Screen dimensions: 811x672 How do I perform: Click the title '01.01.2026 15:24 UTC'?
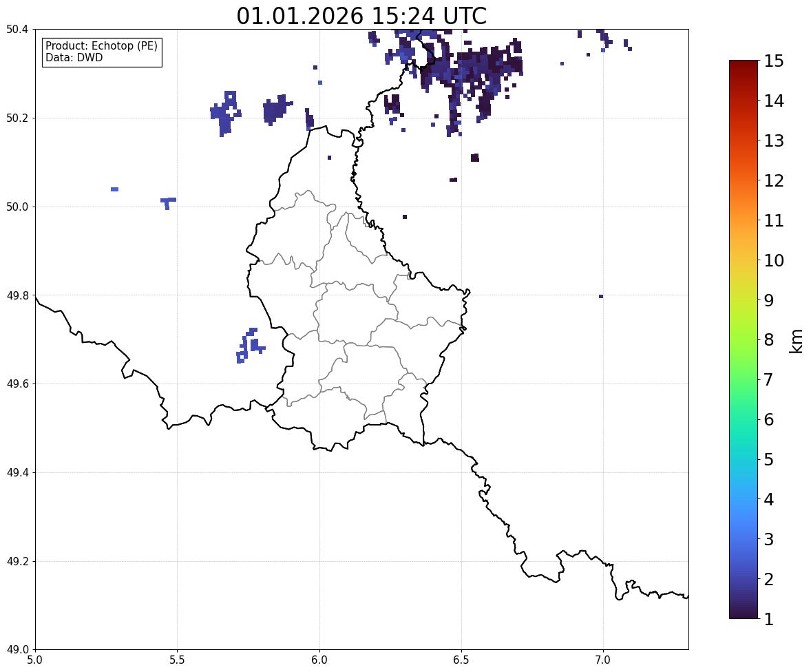[x=361, y=16]
